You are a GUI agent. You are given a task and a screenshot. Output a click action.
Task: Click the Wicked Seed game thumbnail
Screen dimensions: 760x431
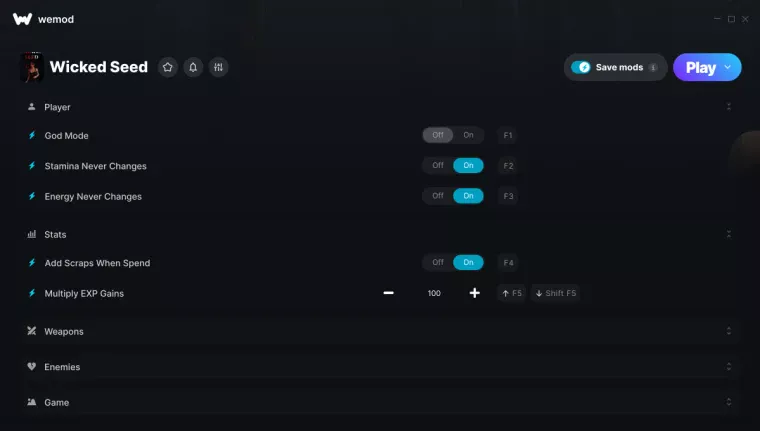pos(32,67)
